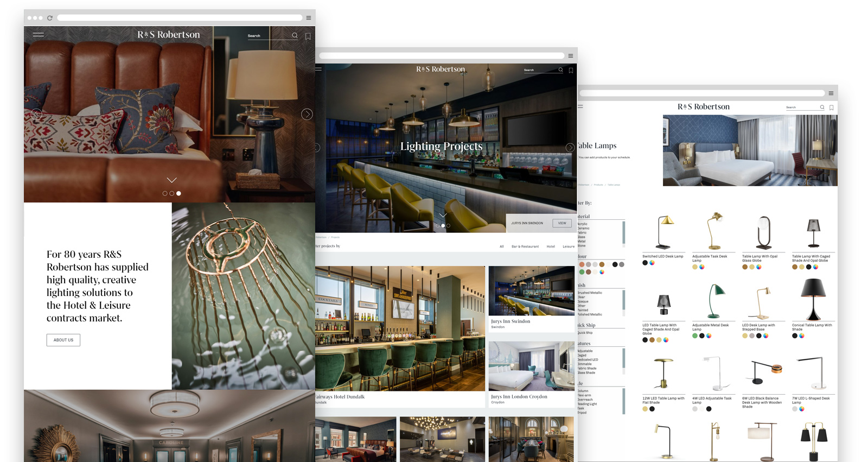Screen dimensions: 868x462
Task: Select Leisure projects filter tab
Action: click(x=569, y=246)
